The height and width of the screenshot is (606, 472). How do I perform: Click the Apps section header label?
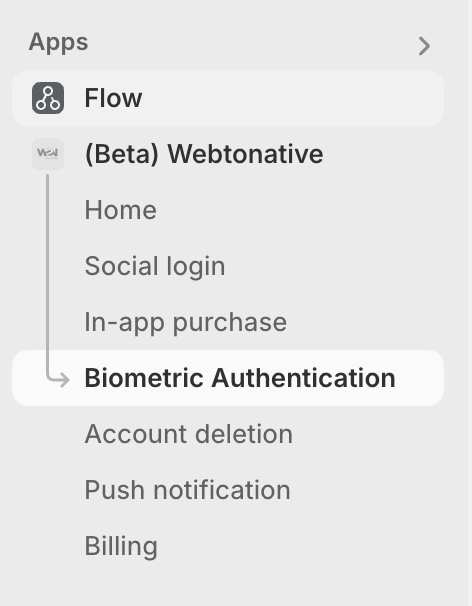click(58, 43)
